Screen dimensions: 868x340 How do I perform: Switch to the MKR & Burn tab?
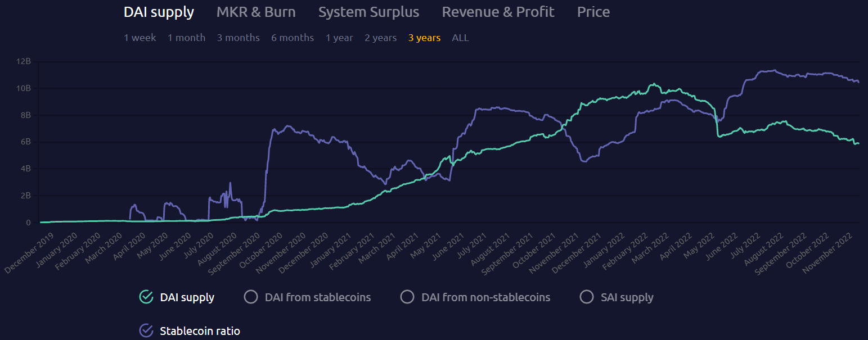256,12
